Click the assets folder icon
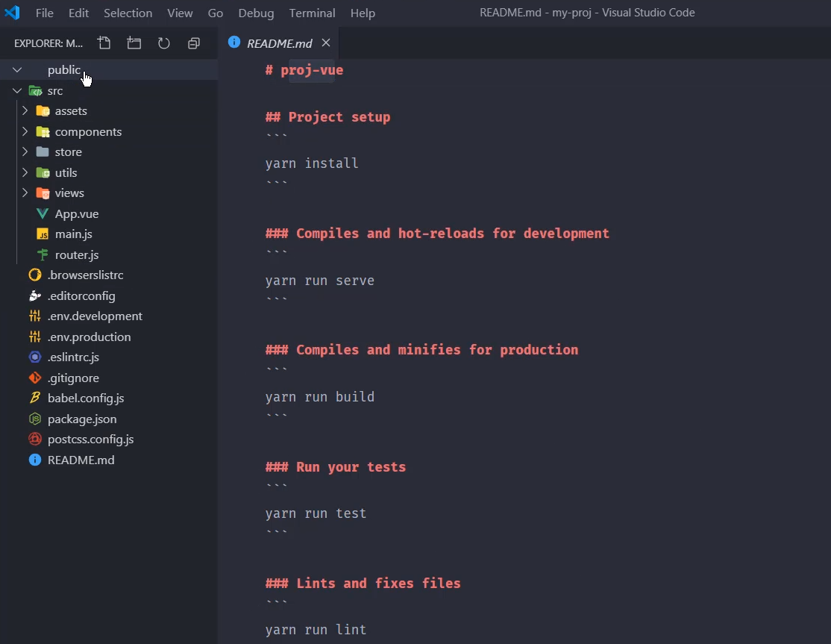Image resolution: width=831 pixels, height=644 pixels. click(x=43, y=110)
